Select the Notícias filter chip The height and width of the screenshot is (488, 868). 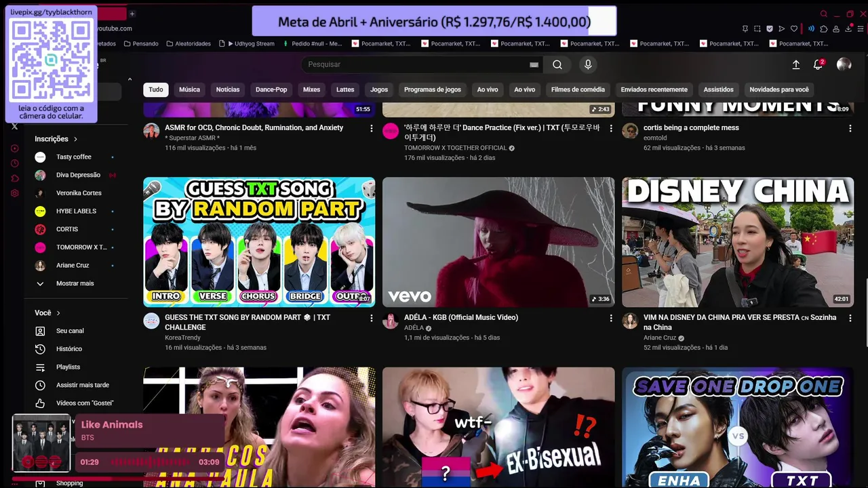click(228, 89)
